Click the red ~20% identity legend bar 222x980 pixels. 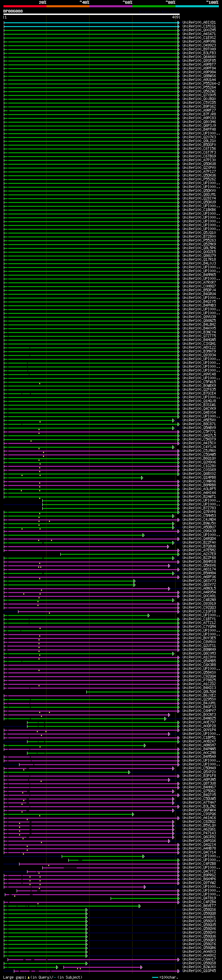click(x=25, y=6)
